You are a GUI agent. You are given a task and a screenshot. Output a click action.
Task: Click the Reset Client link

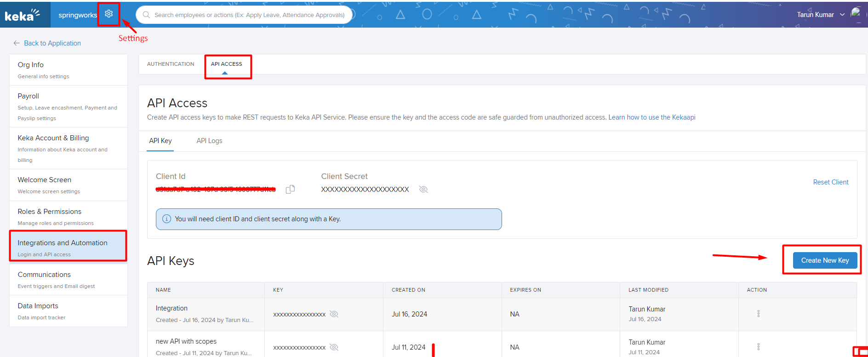pyautogui.click(x=830, y=182)
